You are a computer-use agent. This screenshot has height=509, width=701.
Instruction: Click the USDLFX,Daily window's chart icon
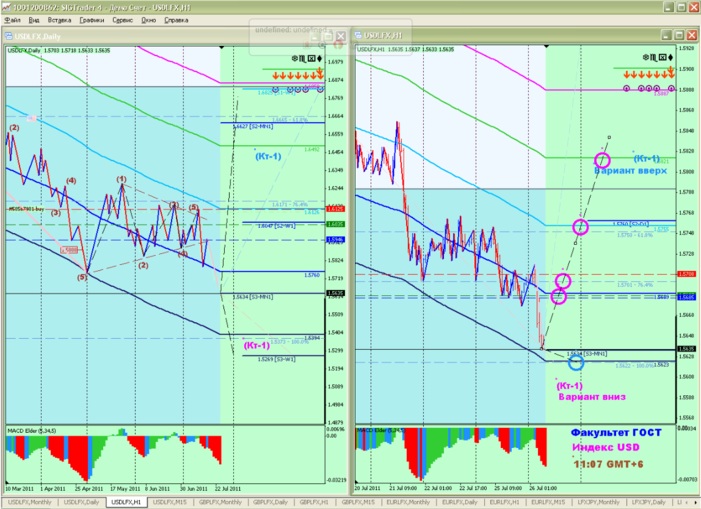click(x=8, y=36)
